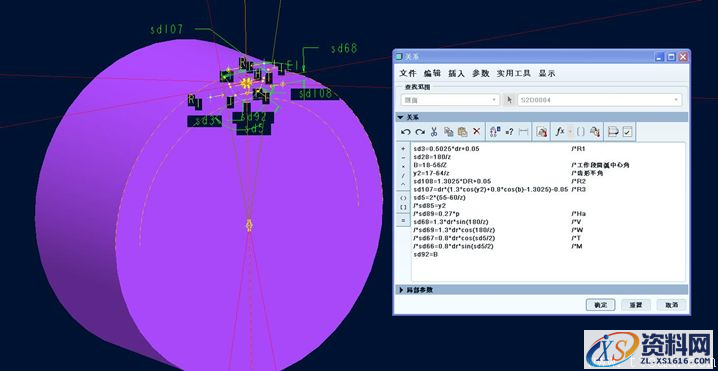Activate the pick arrow selector
This screenshot has width=718, height=371.
pyautogui.click(x=508, y=100)
